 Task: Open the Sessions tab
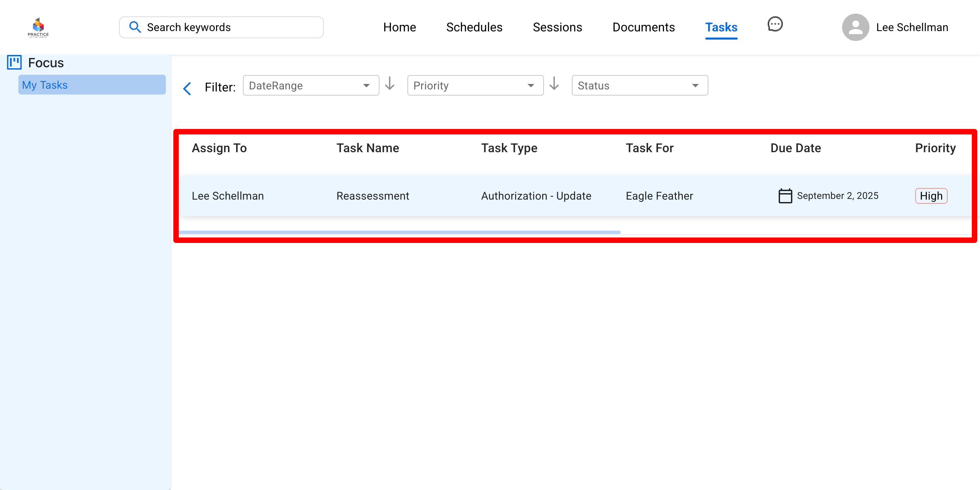[x=557, y=27]
